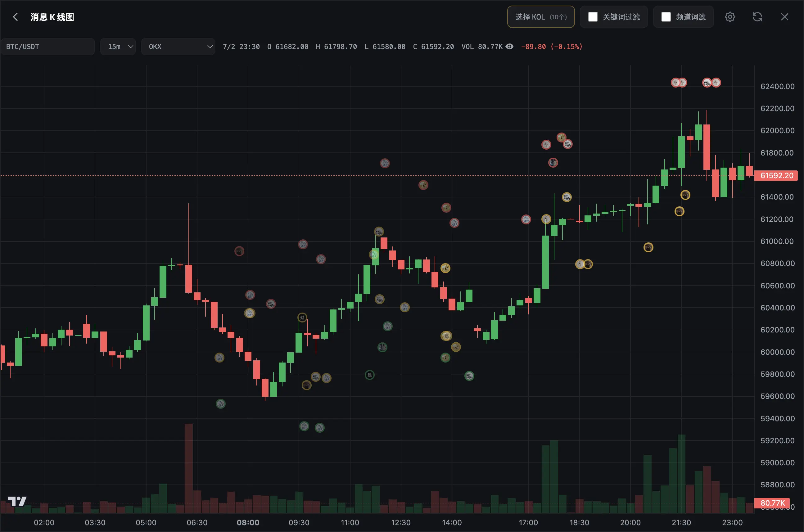Click the red KOL marker near 61800 after 12:00
Image resolution: width=804 pixels, height=532 pixels.
click(385, 163)
